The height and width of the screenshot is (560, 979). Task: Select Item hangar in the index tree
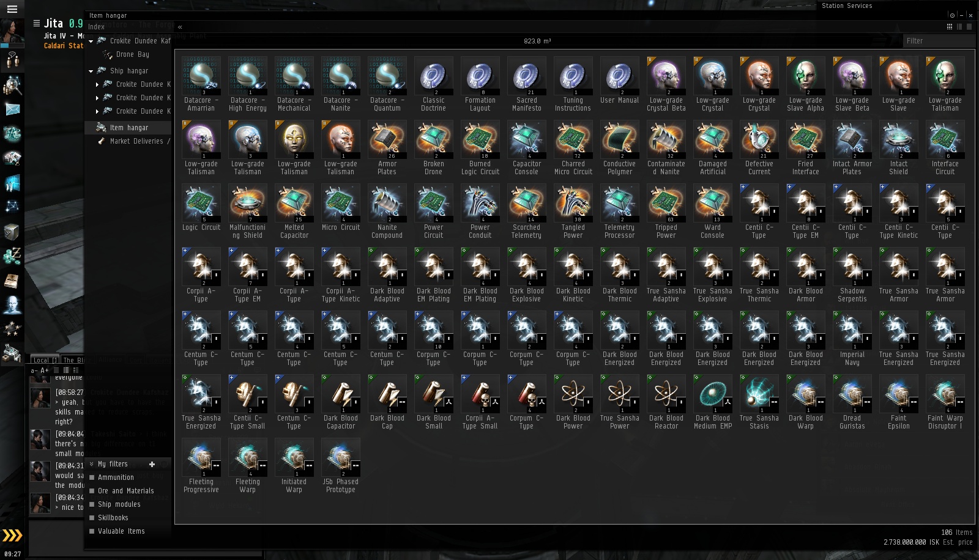128,128
